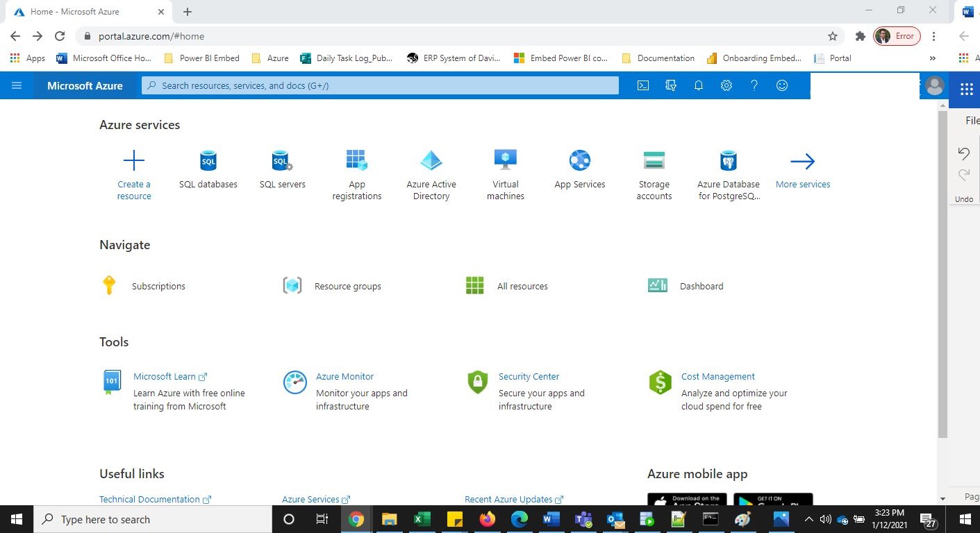Show more bookmarks chevron
The width and height of the screenshot is (980, 533).
[x=932, y=58]
